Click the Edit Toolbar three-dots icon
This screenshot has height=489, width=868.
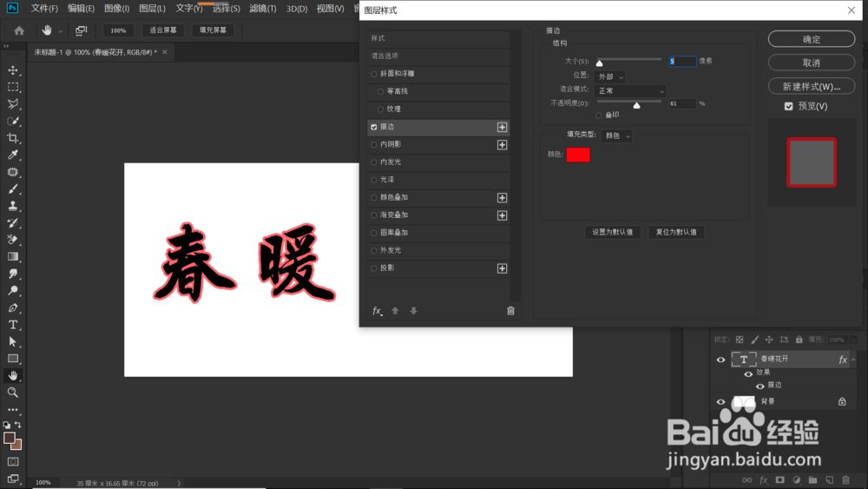13,410
